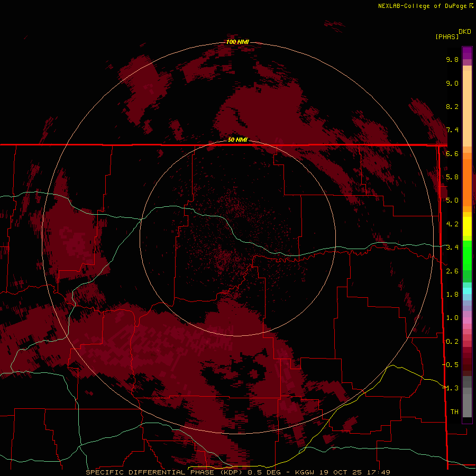
Task: Click the 1.8 value on color scale
Action: click(452, 295)
